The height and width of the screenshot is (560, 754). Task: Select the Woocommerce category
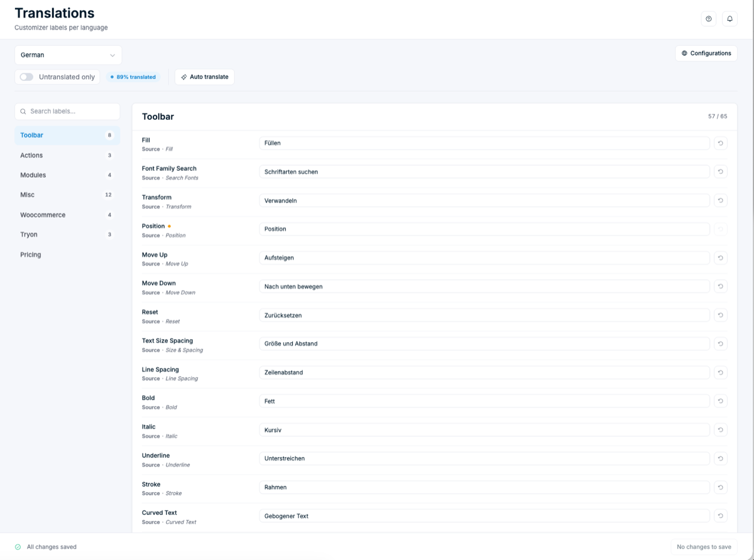pyautogui.click(x=67, y=215)
